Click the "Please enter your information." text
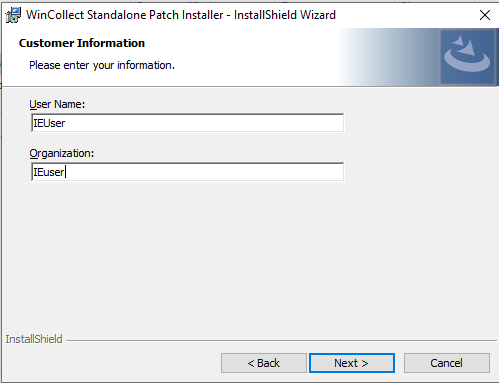This screenshot has width=499, height=383. (102, 65)
